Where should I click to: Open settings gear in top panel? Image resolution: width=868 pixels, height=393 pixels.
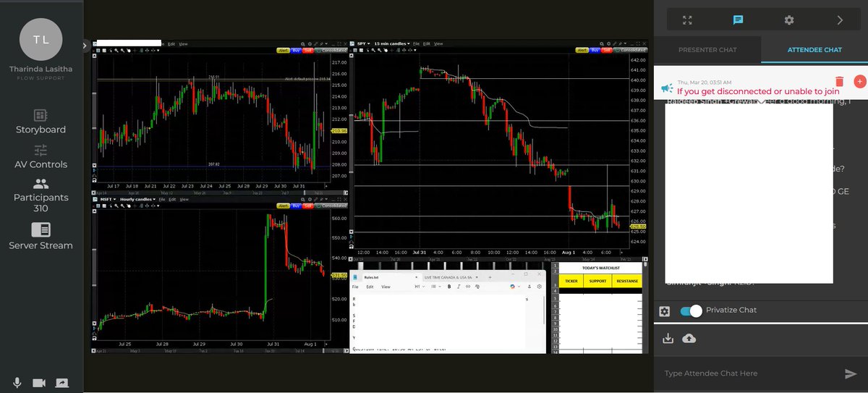tap(789, 20)
